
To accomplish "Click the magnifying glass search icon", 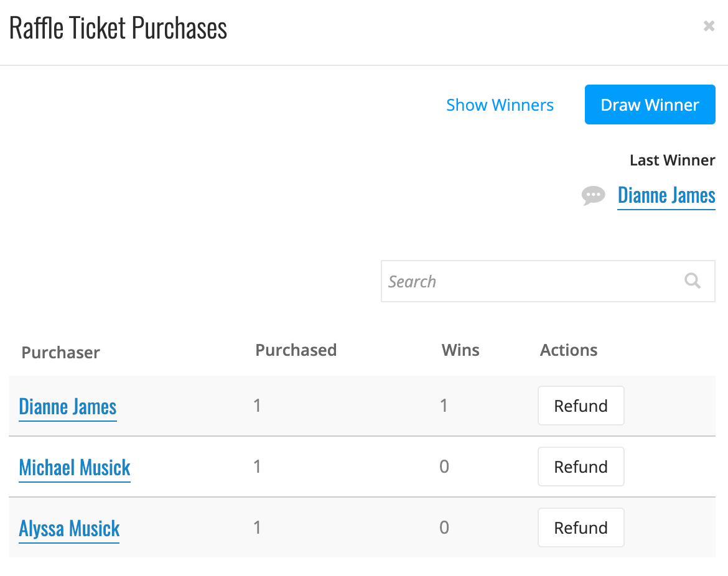I will (693, 281).
